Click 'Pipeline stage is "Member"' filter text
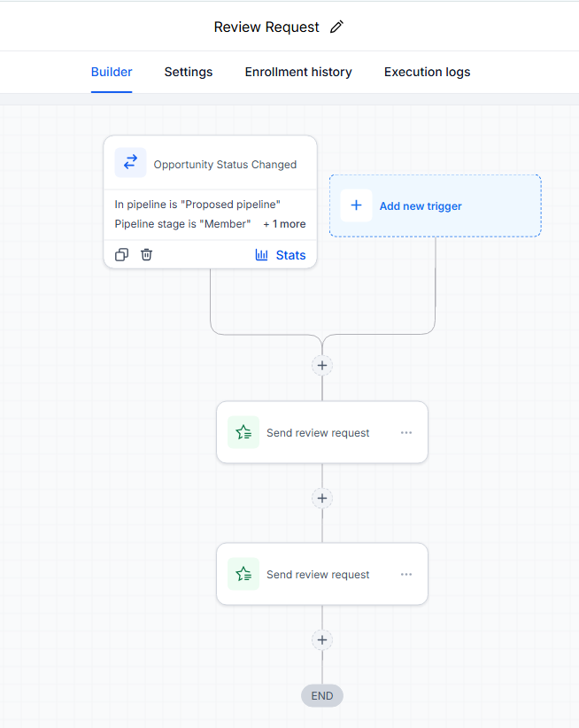Screen dimensions: 579x728 pyautogui.click(x=182, y=224)
